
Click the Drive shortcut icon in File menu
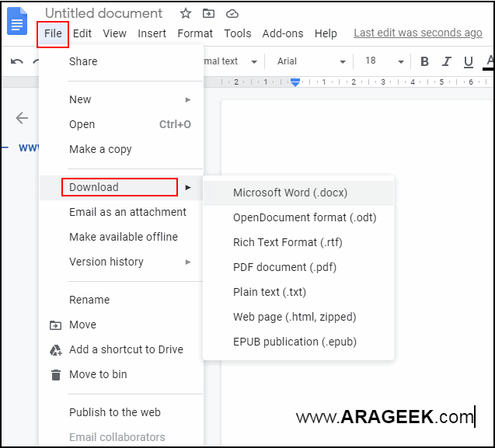(x=56, y=350)
